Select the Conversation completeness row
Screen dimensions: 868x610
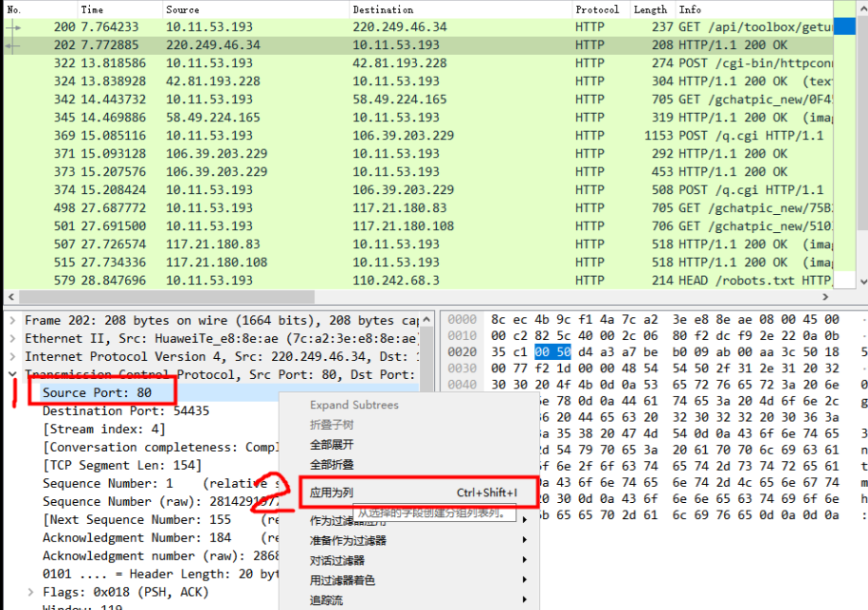(x=160, y=447)
